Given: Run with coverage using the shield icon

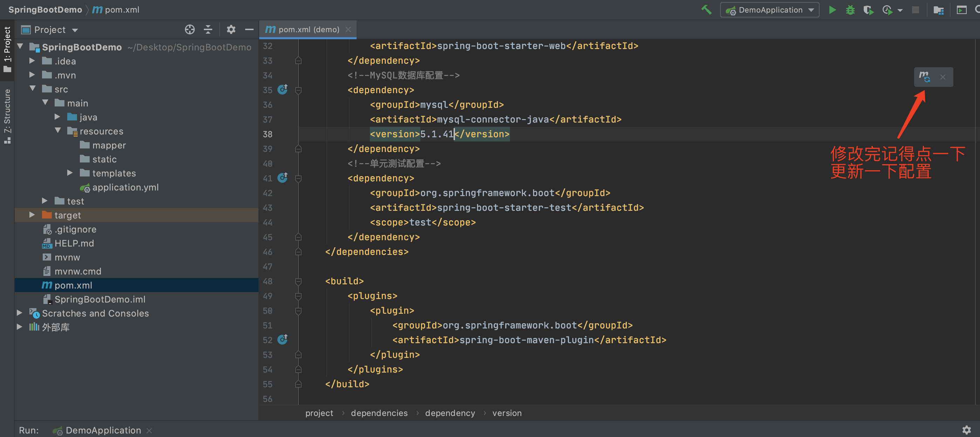Looking at the screenshot, I should [868, 10].
